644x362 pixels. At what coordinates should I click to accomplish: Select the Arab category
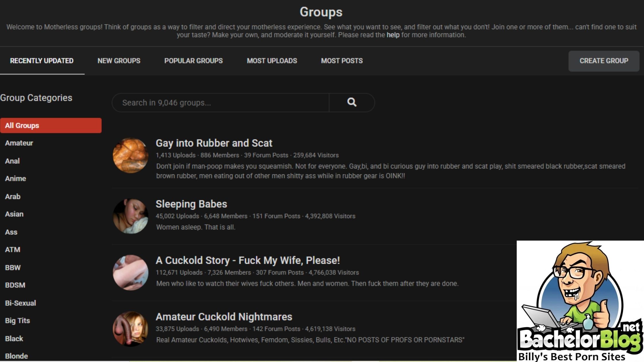click(x=13, y=197)
